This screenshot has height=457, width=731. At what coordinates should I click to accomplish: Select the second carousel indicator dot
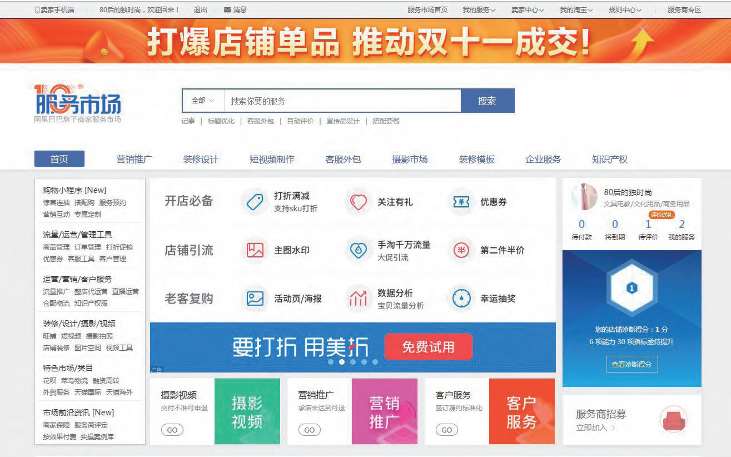click(342, 362)
